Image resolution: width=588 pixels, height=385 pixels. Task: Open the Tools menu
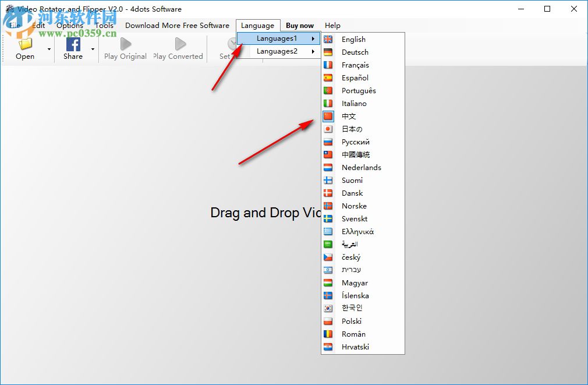[104, 26]
